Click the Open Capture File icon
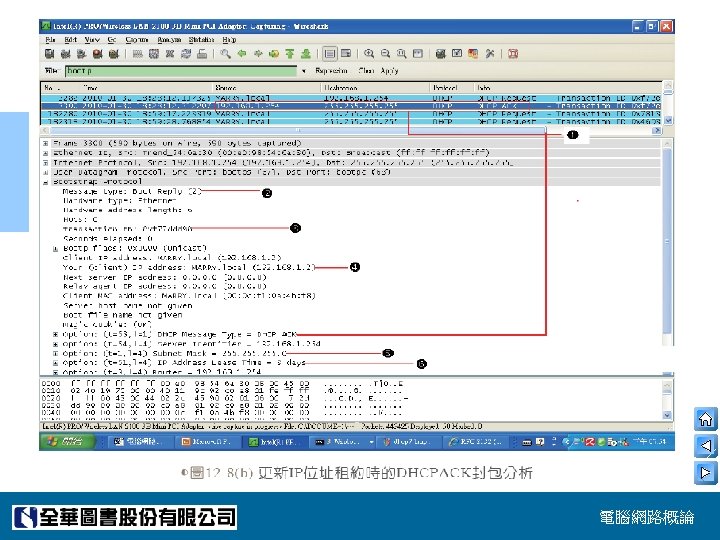 point(137,54)
